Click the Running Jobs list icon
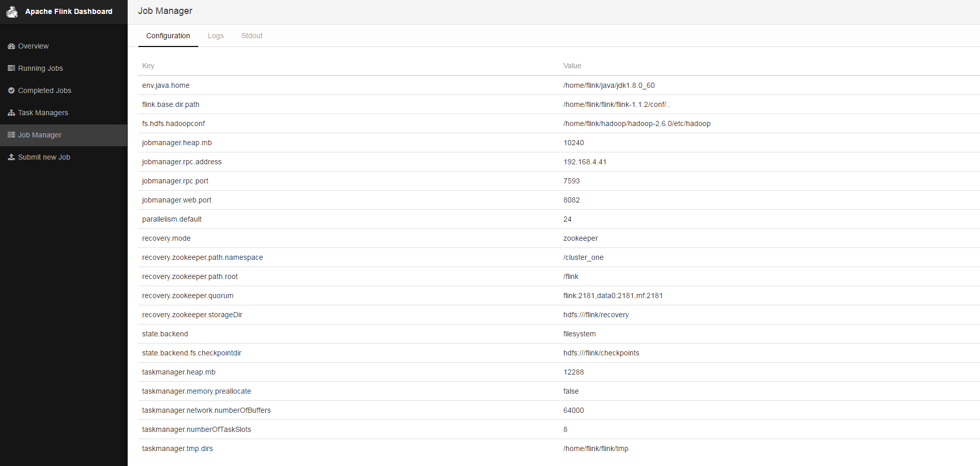 11,68
